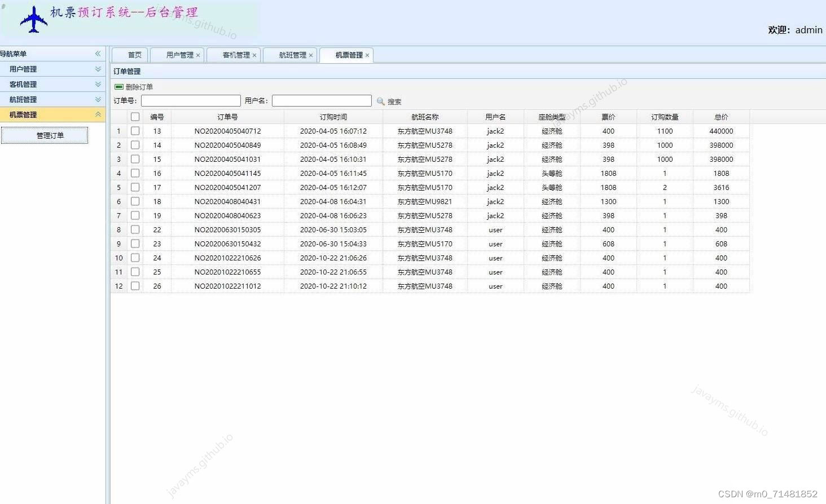The image size is (826, 504).
Task: Focus the 订单号 input field
Action: click(x=191, y=100)
